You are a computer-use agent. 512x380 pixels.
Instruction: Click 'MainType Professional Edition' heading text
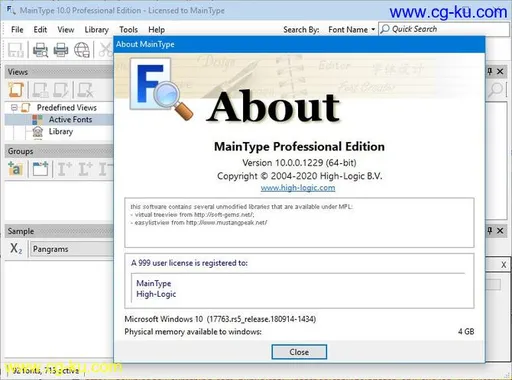(x=299, y=147)
